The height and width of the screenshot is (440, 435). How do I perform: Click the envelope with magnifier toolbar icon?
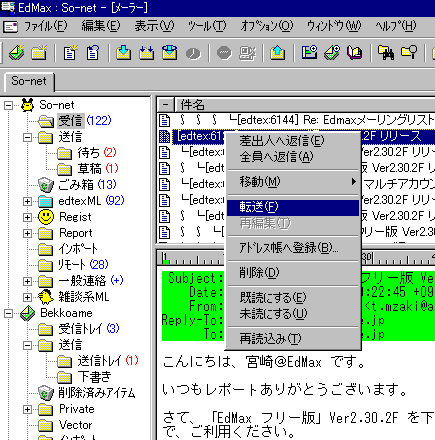pos(332,53)
